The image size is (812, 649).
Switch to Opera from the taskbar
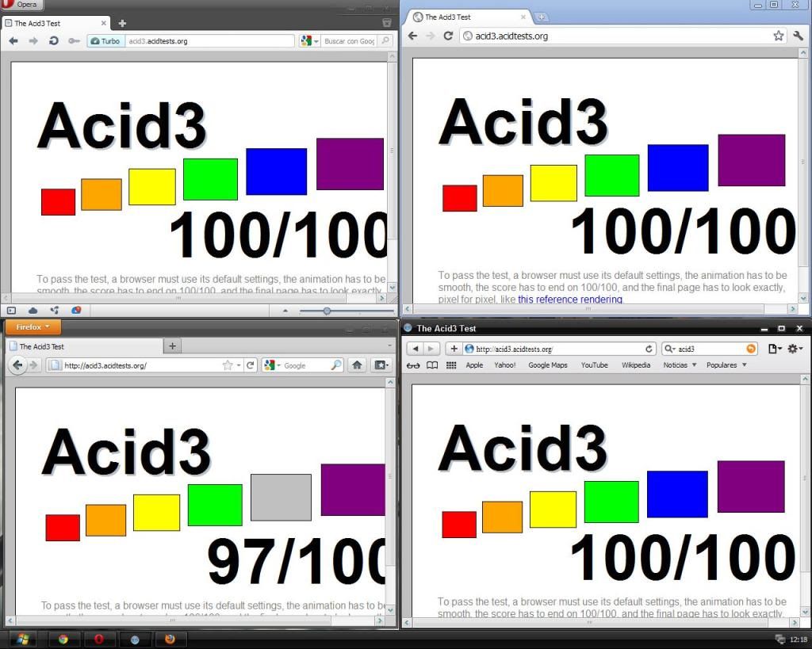98,639
